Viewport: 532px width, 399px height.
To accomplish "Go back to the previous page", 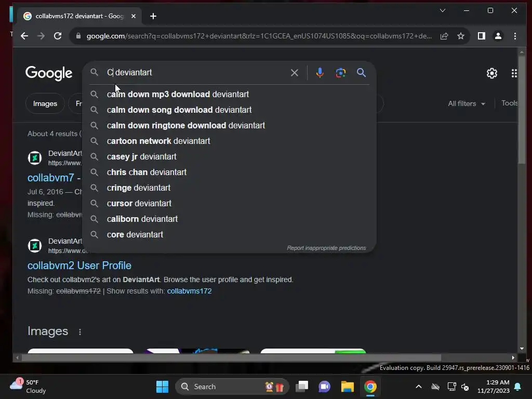I will pos(24,36).
